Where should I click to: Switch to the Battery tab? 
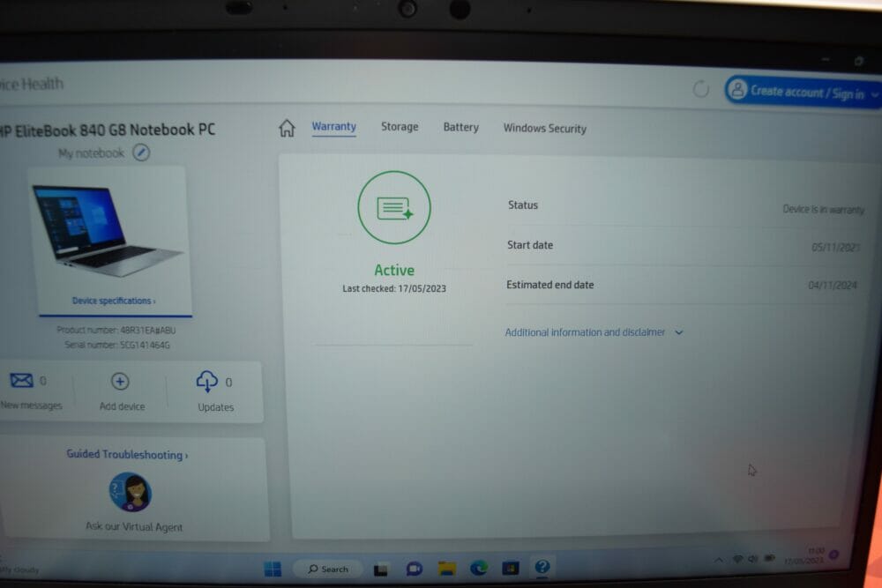pyautogui.click(x=460, y=127)
